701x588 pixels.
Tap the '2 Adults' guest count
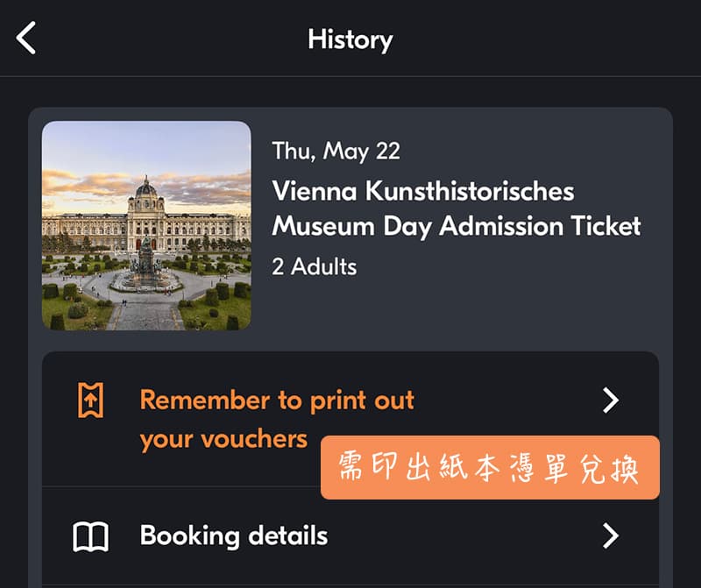tap(315, 266)
